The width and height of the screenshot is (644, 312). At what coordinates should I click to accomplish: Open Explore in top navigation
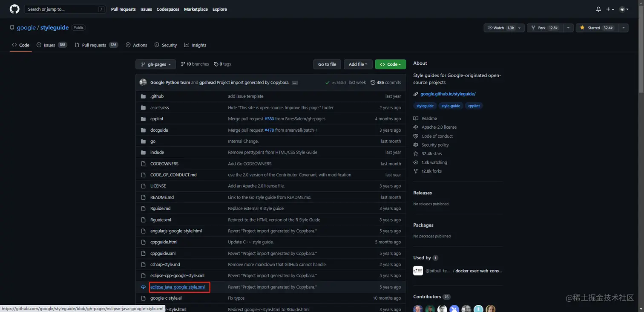click(220, 9)
